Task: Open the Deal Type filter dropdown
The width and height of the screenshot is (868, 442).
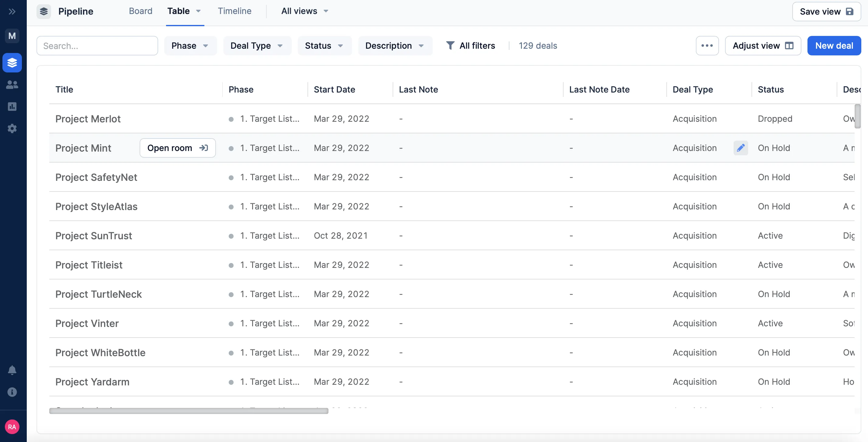Action: click(x=257, y=46)
